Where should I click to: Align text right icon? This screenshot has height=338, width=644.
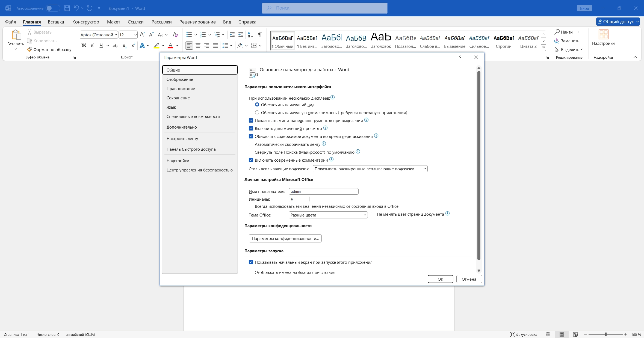pyautogui.click(x=207, y=46)
